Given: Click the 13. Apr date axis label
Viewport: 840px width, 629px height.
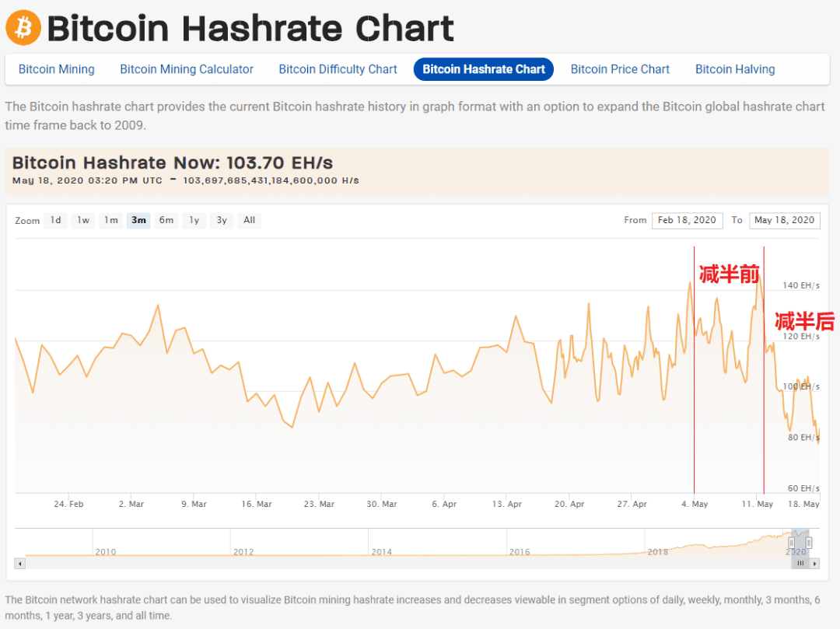Looking at the screenshot, I should (x=507, y=504).
